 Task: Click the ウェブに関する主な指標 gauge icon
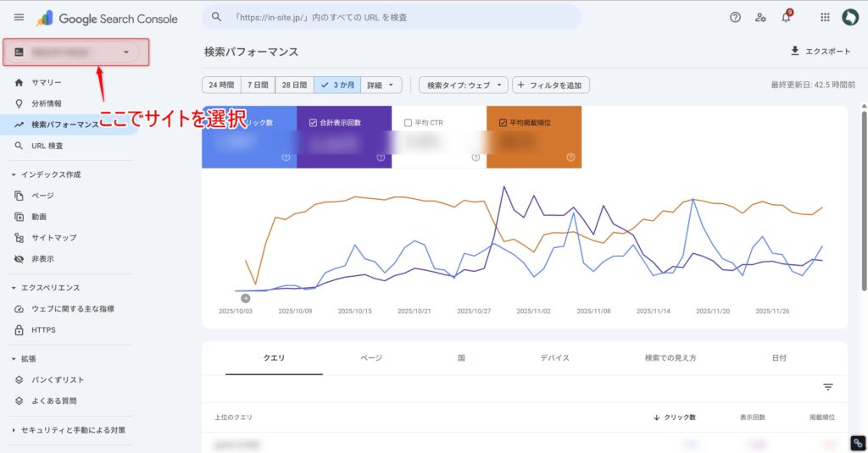click(x=19, y=309)
